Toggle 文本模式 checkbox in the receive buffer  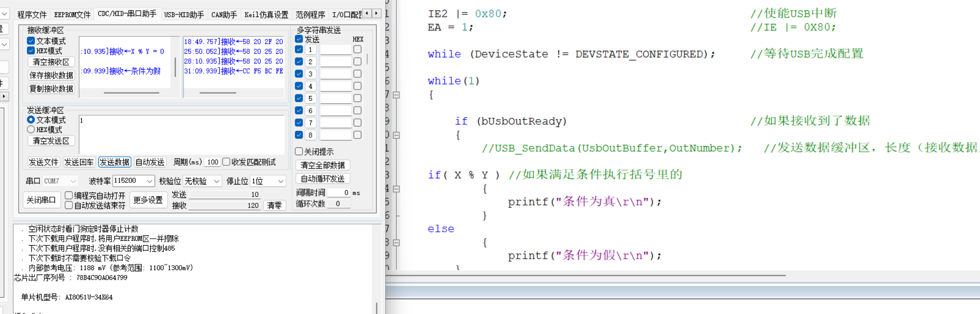31,41
